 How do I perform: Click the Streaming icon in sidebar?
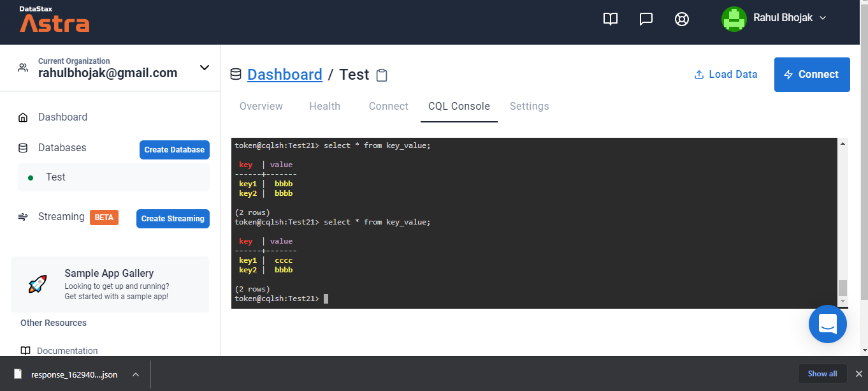23,217
